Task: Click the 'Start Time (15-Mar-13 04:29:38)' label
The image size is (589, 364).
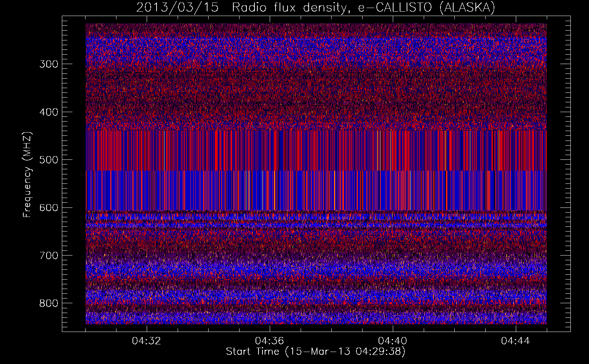Action: [316, 352]
